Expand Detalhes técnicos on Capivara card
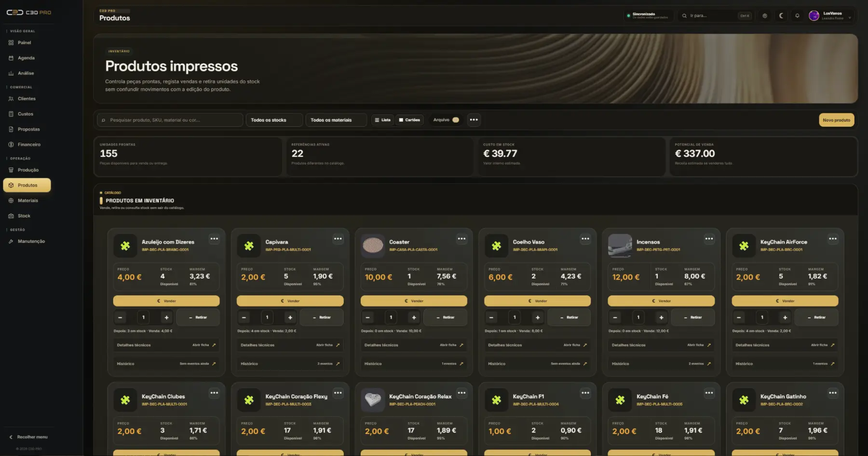The width and height of the screenshot is (868, 456). point(290,345)
